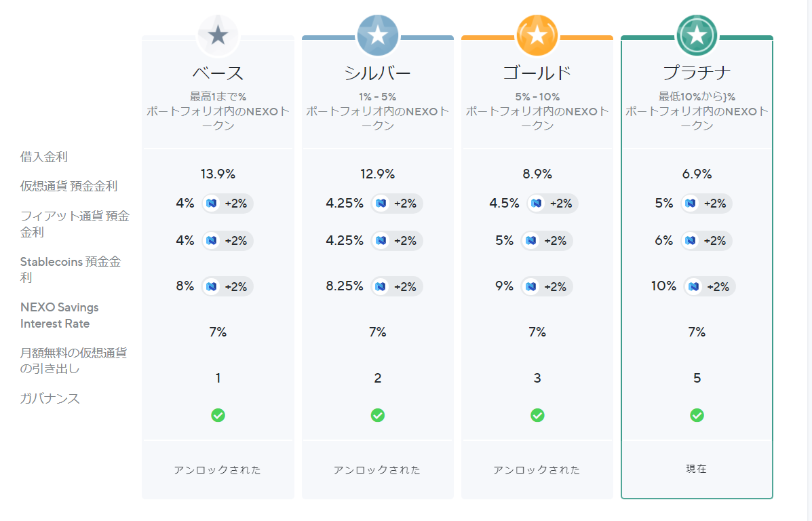Click the 借入金利 row label

(44, 157)
